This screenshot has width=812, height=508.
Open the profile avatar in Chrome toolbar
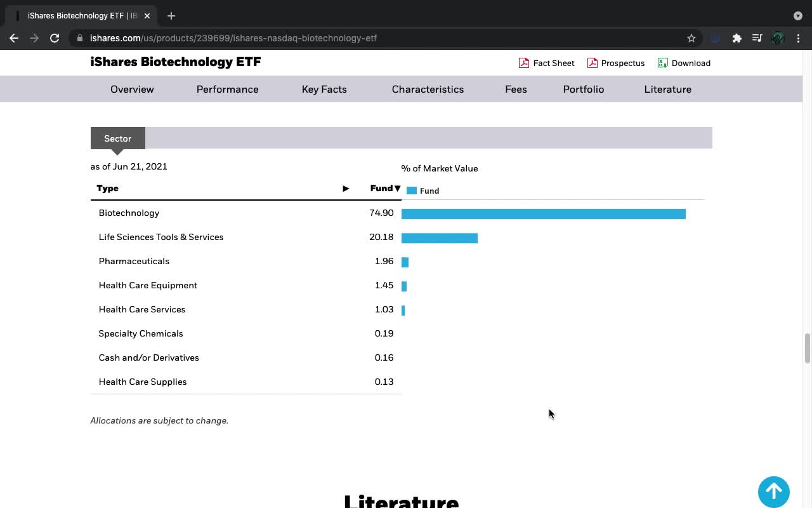click(778, 38)
